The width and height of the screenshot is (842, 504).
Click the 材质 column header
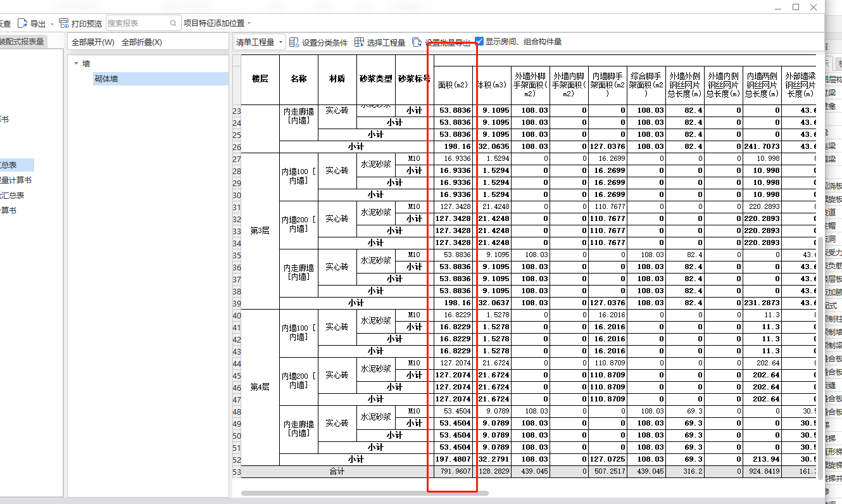click(x=337, y=79)
